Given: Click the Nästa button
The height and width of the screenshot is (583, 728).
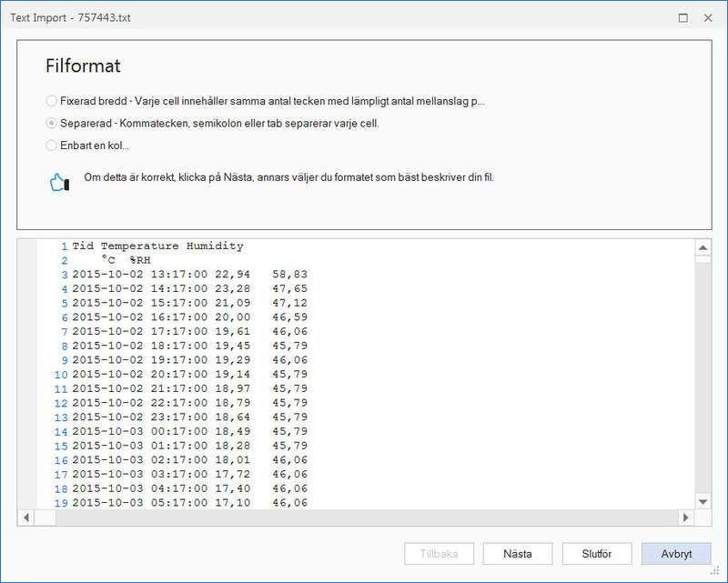Looking at the screenshot, I should [x=517, y=553].
